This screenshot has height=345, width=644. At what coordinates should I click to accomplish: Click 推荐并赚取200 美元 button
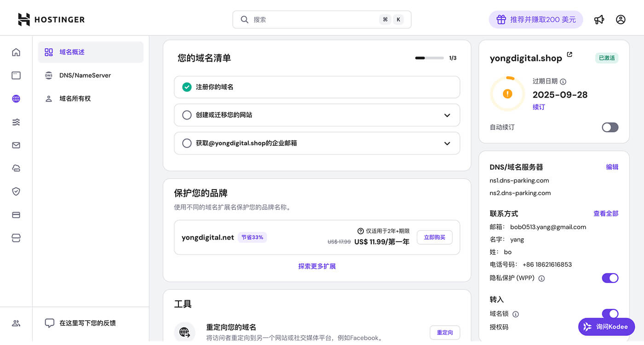[x=536, y=19]
